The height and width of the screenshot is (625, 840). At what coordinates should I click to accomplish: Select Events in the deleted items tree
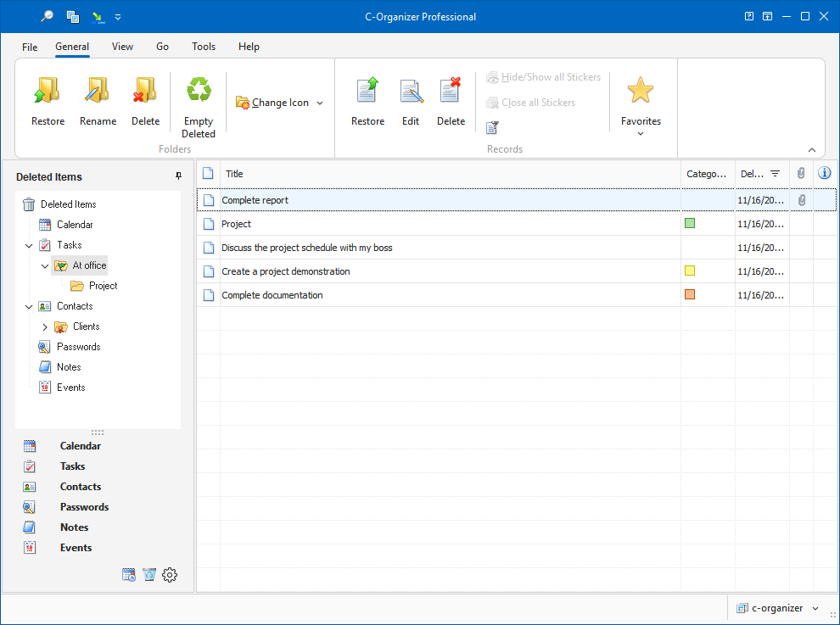(70, 388)
